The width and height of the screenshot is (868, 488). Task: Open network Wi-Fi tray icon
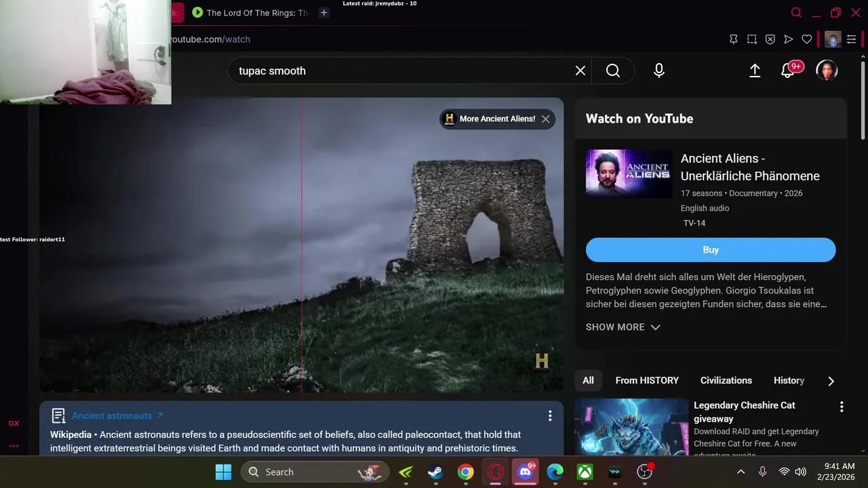[x=784, y=472]
